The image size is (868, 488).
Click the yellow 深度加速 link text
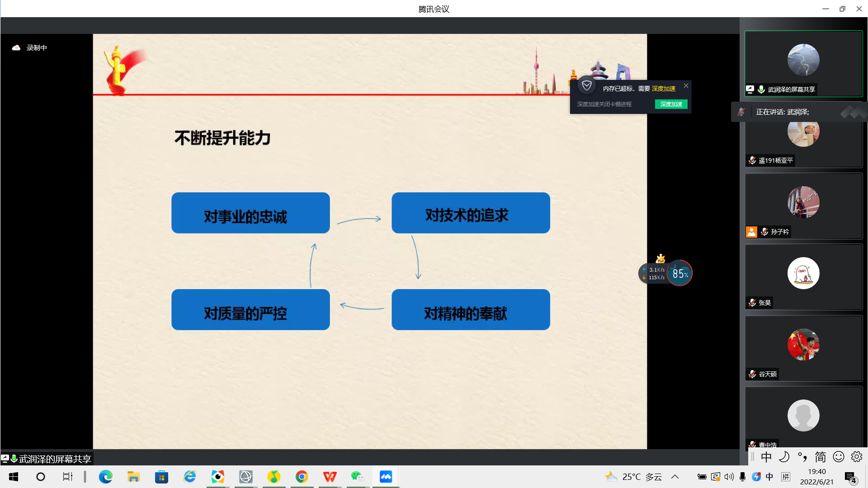click(663, 89)
